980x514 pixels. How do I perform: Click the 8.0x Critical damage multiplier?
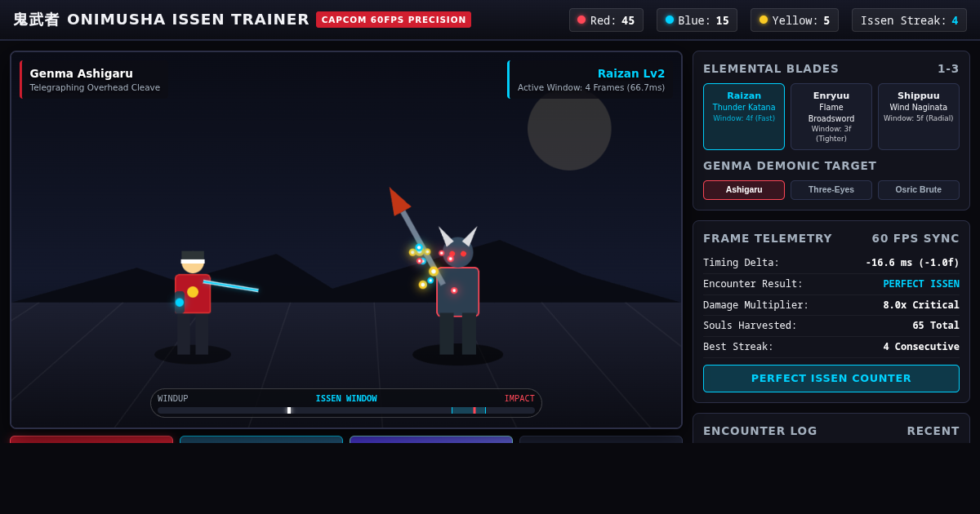click(x=921, y=305)
